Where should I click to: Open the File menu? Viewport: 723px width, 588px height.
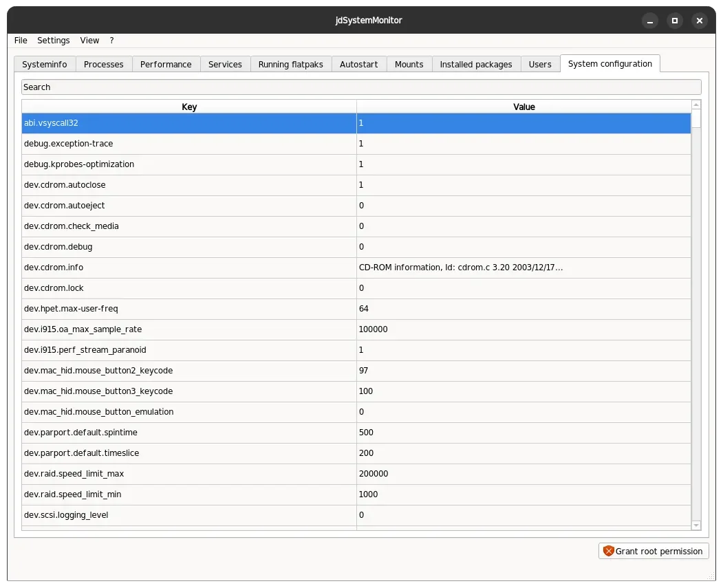[21, 41]
